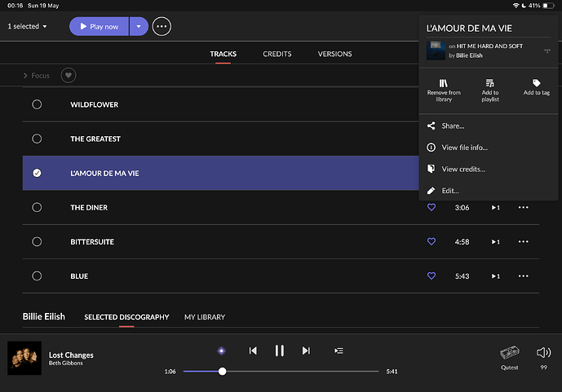Select the BITTERSUITE track checkbox
This screenshot has width=562, height=392.
pyautogui.click(x=37, y=242)
